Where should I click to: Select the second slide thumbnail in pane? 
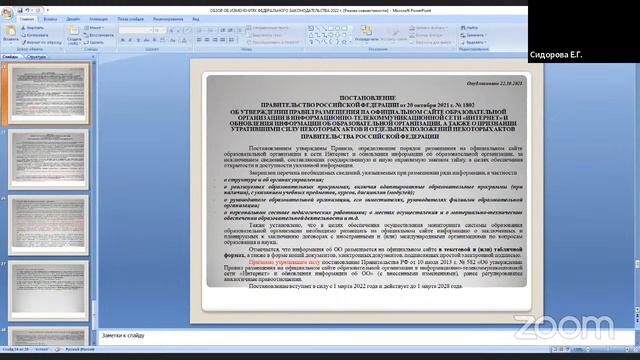pyautogui.click(x=48, y=159)
